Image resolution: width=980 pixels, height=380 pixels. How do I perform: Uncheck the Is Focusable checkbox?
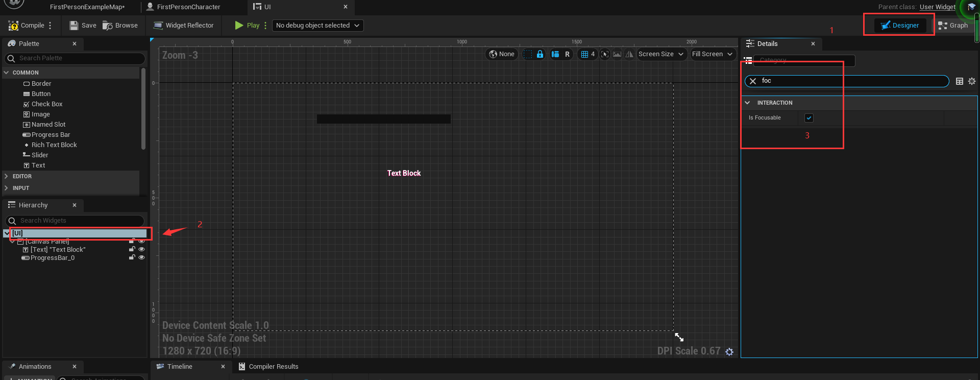click(809, 118)
